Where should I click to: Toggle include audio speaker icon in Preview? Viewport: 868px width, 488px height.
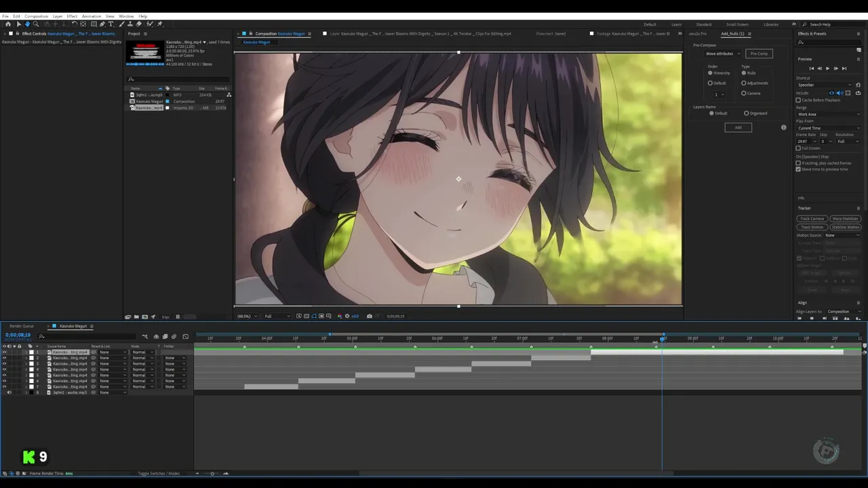840,93
